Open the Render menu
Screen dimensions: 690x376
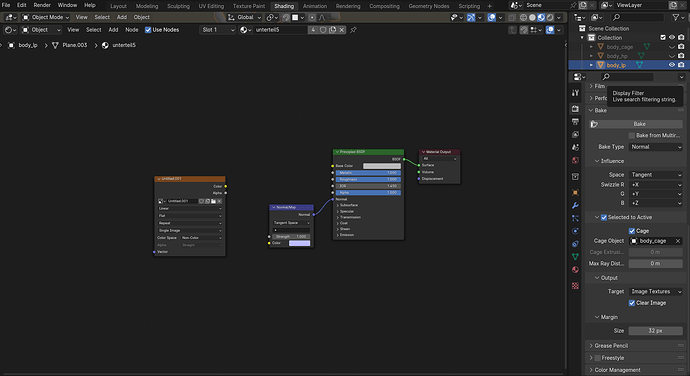pos(42,5)
